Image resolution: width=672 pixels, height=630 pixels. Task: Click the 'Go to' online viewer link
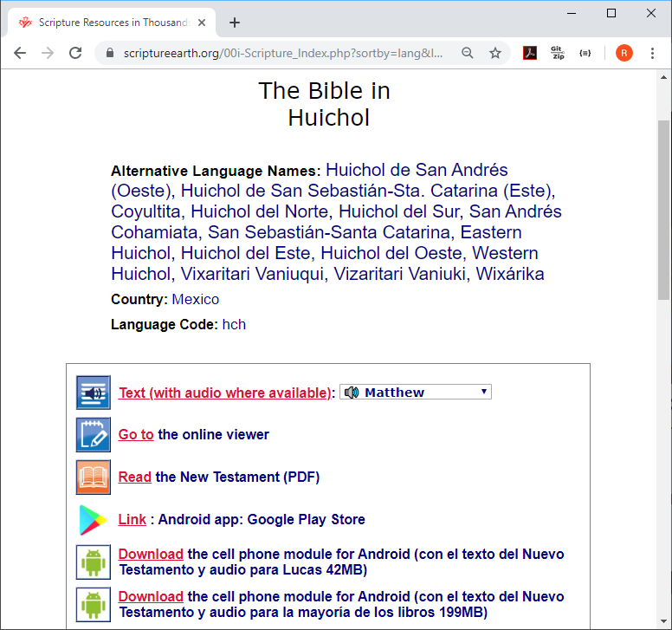pos(136,435)
